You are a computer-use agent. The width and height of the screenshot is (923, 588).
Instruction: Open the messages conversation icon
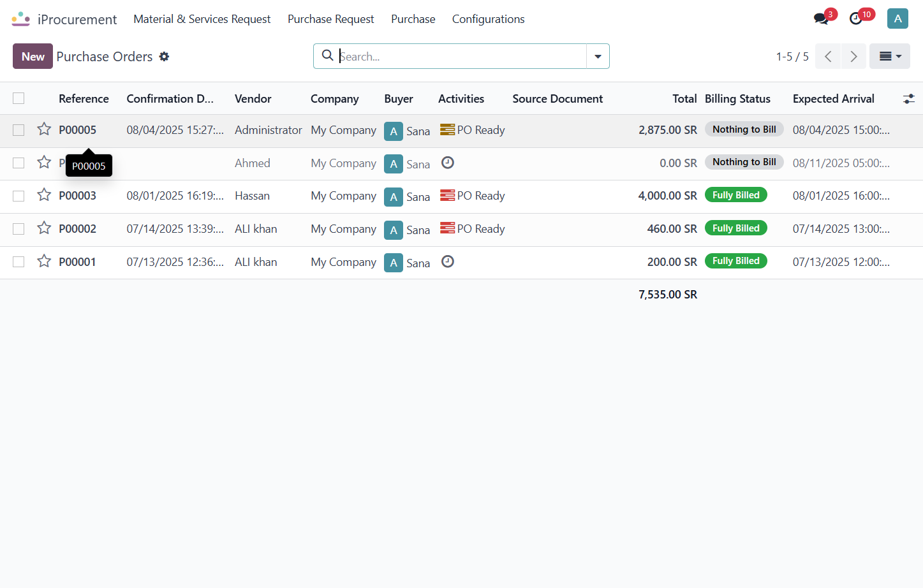tap(821, 18)
